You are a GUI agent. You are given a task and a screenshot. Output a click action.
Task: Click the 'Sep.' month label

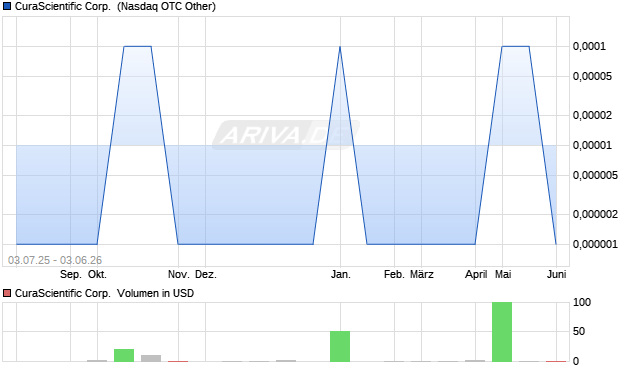[71, 274]
